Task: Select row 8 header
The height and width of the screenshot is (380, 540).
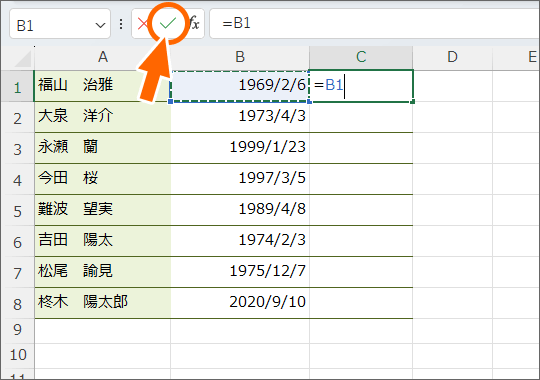Action: [x=17, y=304]
